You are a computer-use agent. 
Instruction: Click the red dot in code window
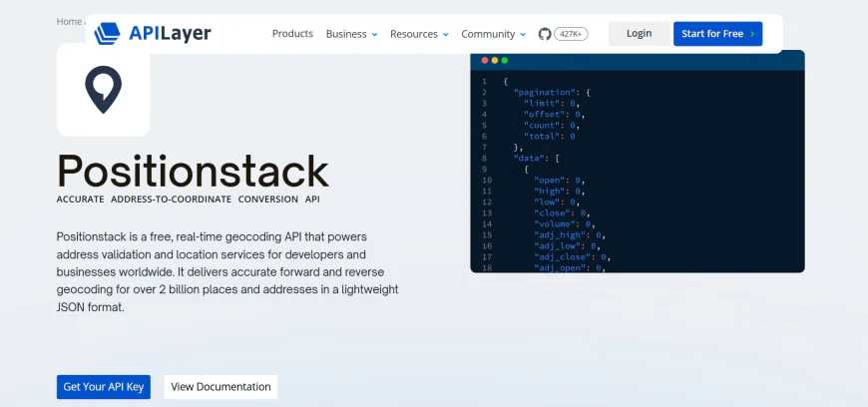[x=485, y=61]
